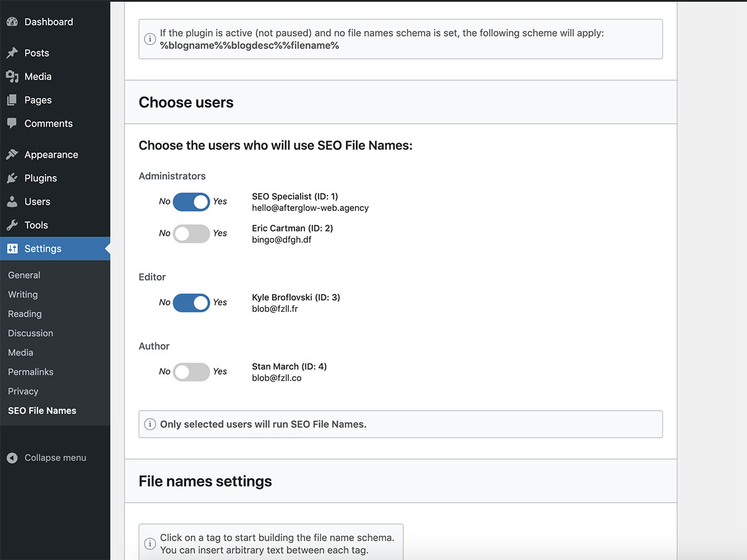
Task: Open General settings submenu link
Action: [x=24, y=275]
